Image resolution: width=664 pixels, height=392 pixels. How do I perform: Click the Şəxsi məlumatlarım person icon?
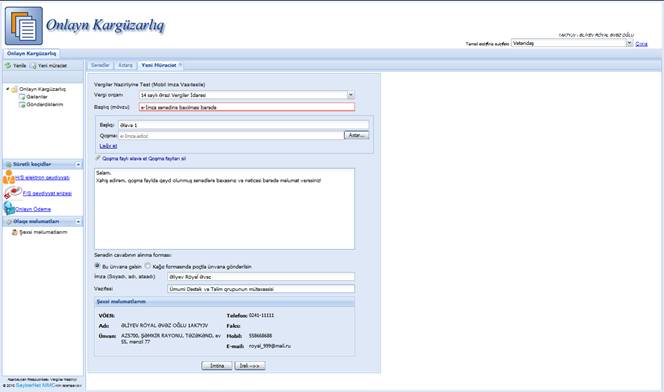click(x=15, y=232)
